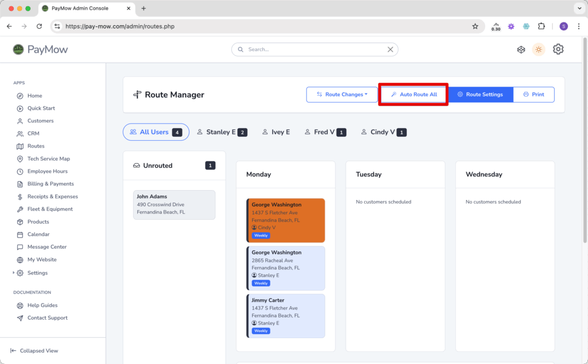Click the Monday column header

258,175
